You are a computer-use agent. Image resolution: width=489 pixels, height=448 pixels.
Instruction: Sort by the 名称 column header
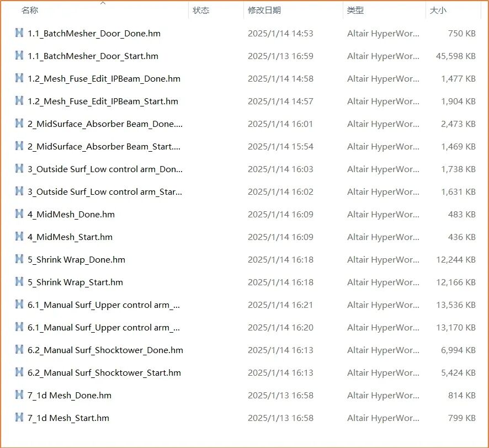30,10
